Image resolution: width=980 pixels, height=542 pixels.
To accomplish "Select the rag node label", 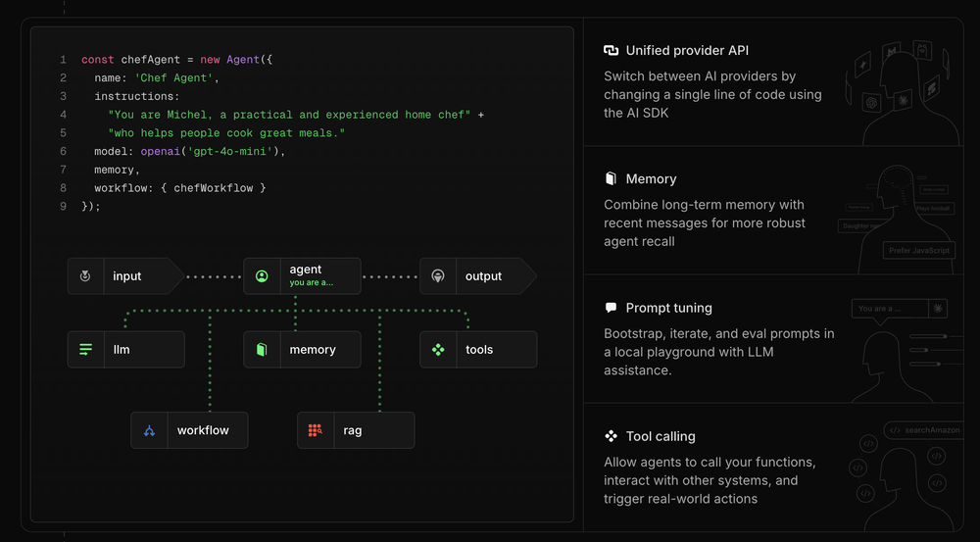I will (x=353, y=430).
